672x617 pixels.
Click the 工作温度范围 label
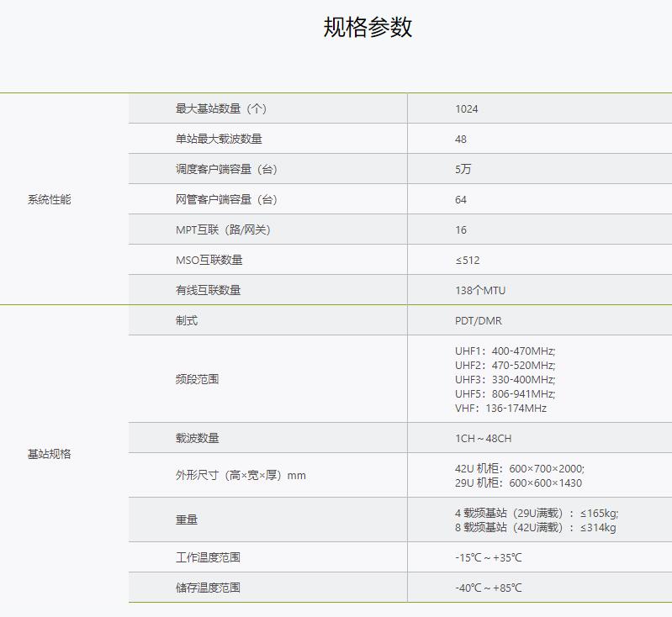[x=208, y=557]
